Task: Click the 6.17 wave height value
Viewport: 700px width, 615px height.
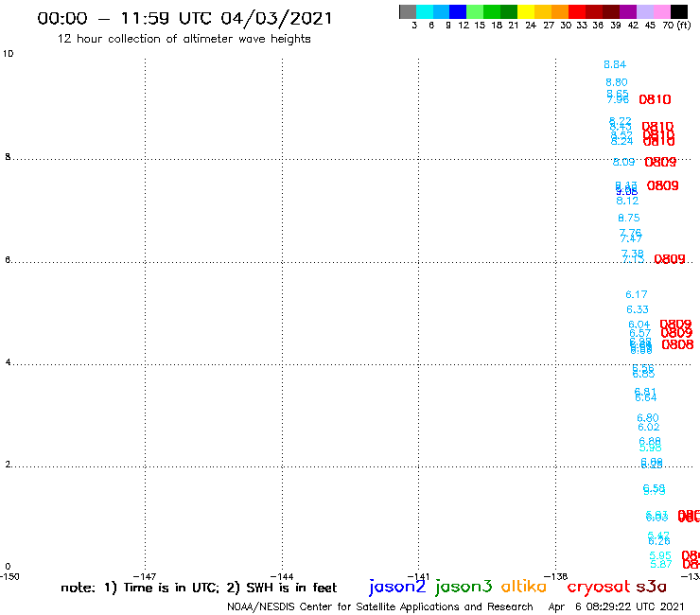Action: click(x=637, y=295)
